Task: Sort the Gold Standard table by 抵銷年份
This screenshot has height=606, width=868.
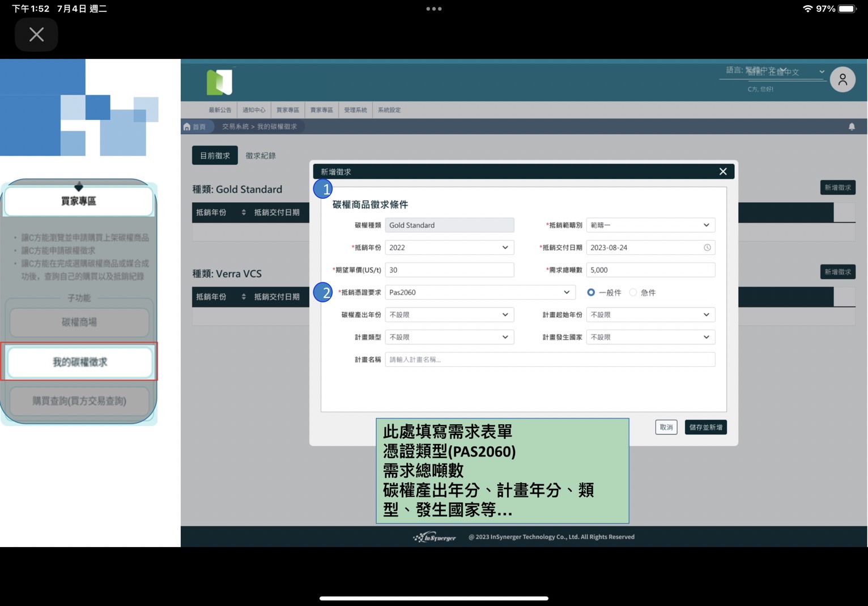Action: (x=244, y=212)
